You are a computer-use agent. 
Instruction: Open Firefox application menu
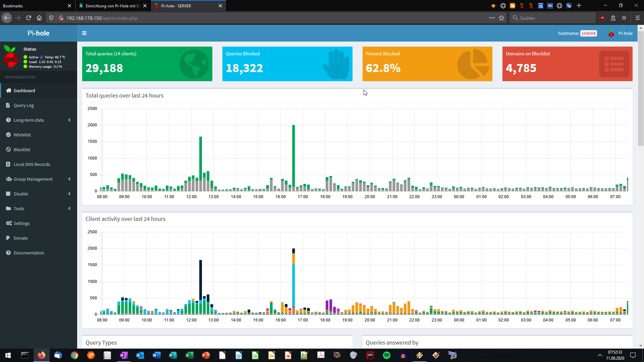coord(638,18)
